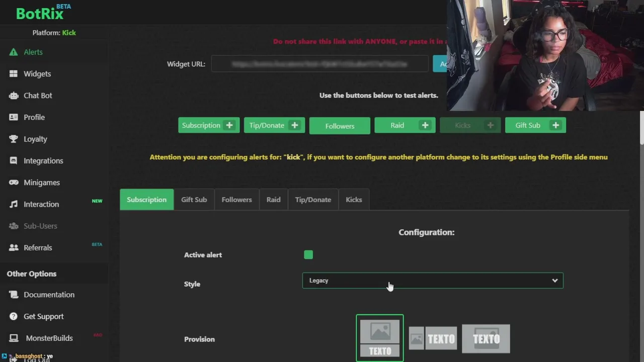Click the Loyalty trophy icon
644x362 pixels.
[x=14, y=139]
